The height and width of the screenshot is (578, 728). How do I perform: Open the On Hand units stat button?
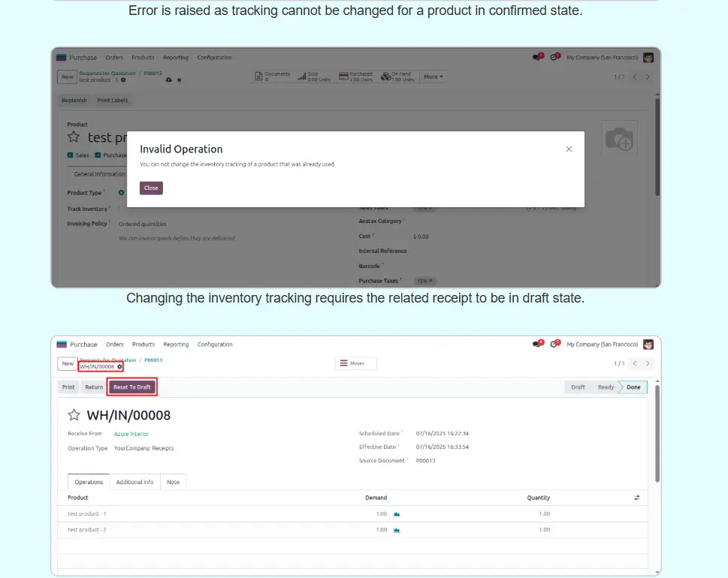(398, 77)
